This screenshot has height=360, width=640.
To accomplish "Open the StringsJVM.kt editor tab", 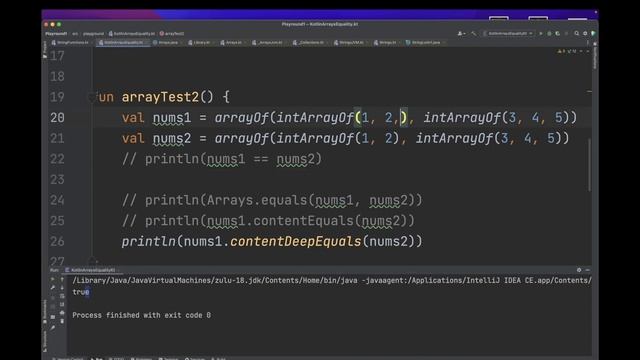I will [x=349, y=42].
